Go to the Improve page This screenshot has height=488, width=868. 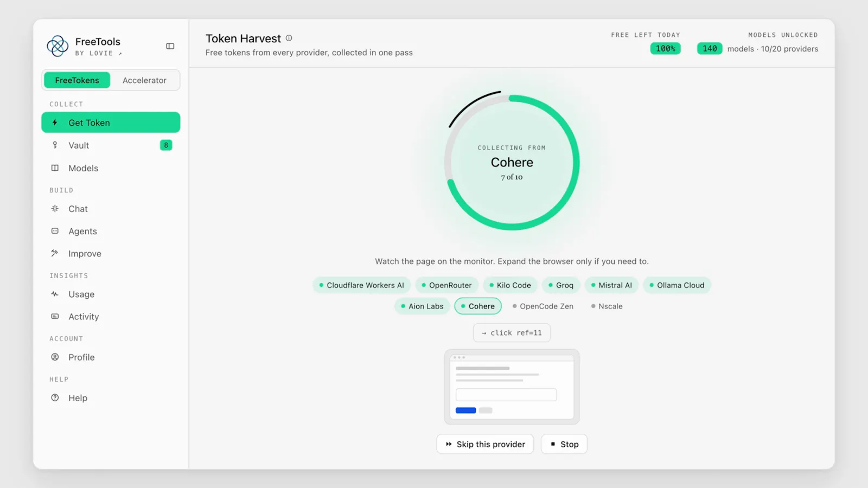pos(111,253)
